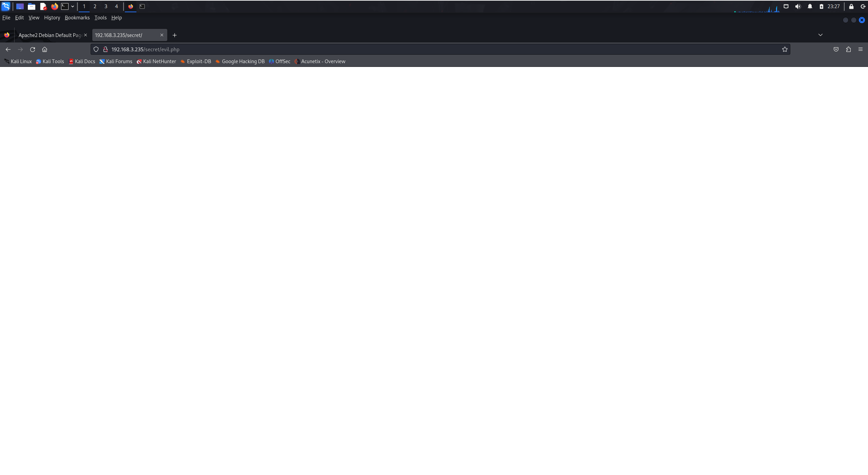The height and width of the screenshot is (475, 868).
Task: Save the page to Pocket
Action: pyautogui.click(x=836, y=49)
